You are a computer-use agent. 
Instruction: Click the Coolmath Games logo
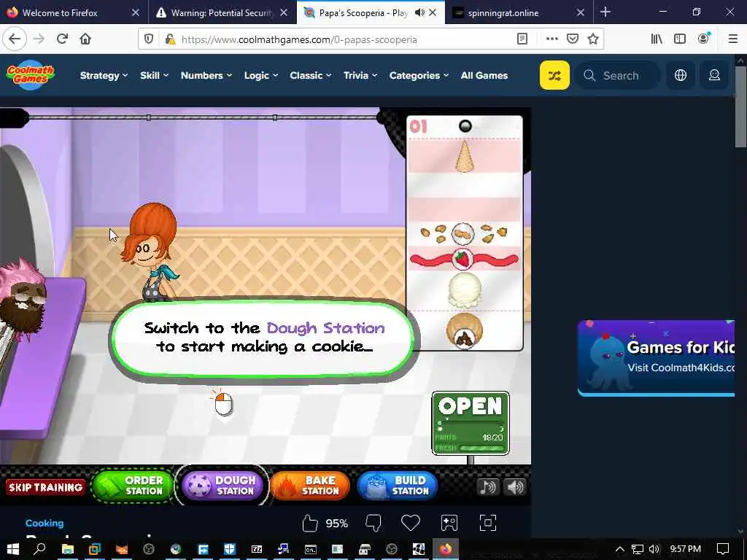point(31,75)
